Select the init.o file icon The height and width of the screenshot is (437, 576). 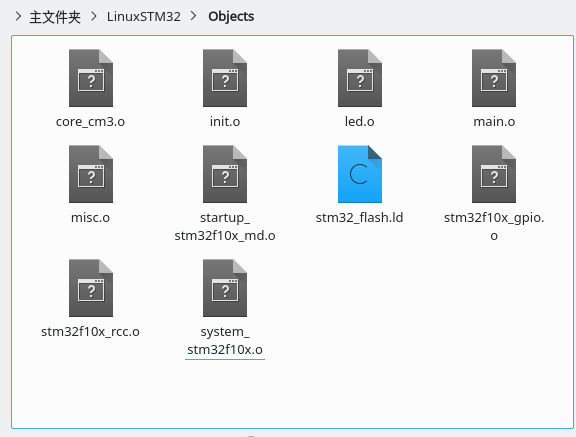click(x=225, y=78)
